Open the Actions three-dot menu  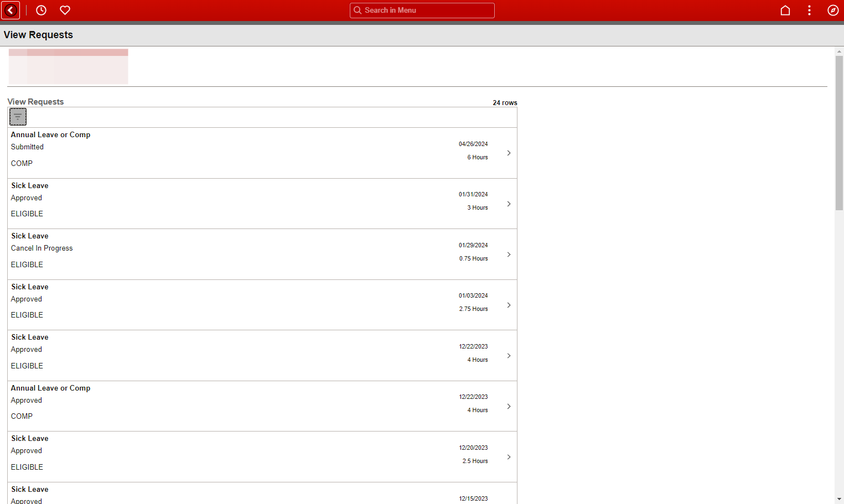[809, 11]
